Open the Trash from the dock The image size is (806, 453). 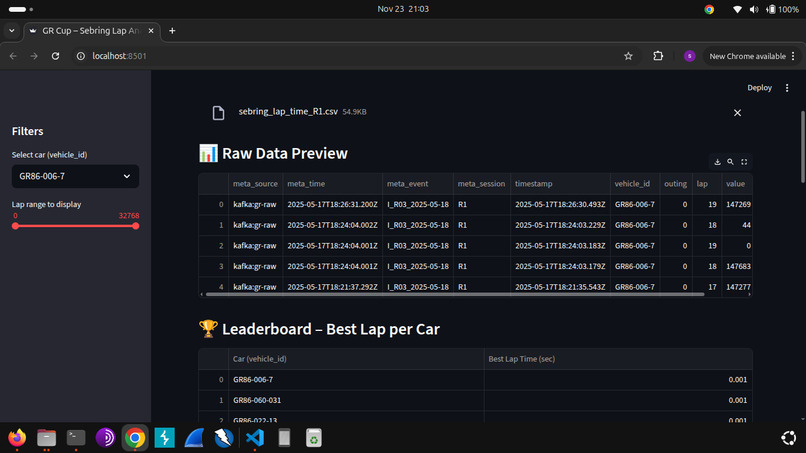pos(314,438)
